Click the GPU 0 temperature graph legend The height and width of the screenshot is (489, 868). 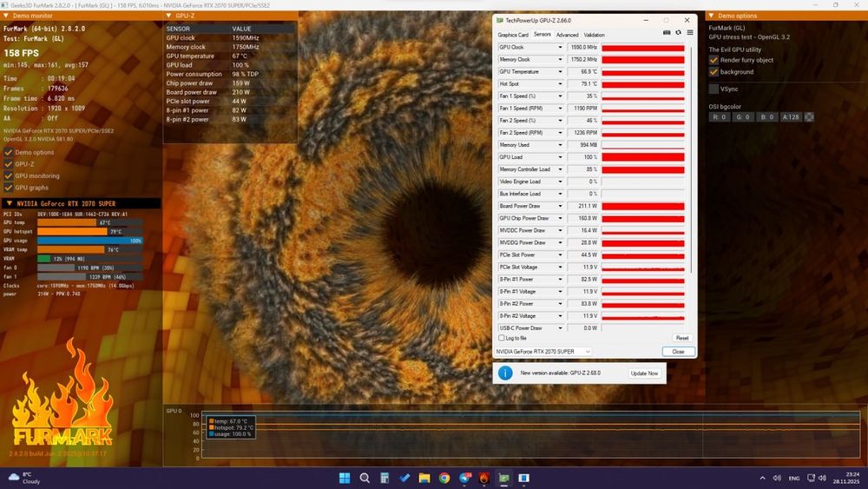(231, 427)
